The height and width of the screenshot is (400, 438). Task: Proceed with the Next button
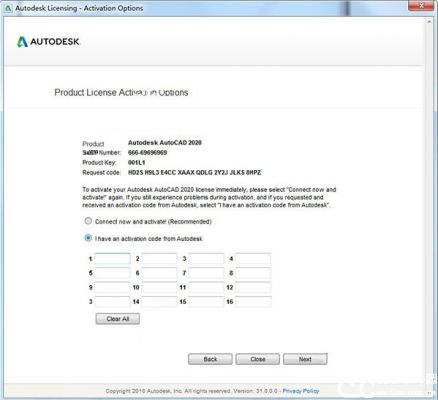click(x=305, y=359)
